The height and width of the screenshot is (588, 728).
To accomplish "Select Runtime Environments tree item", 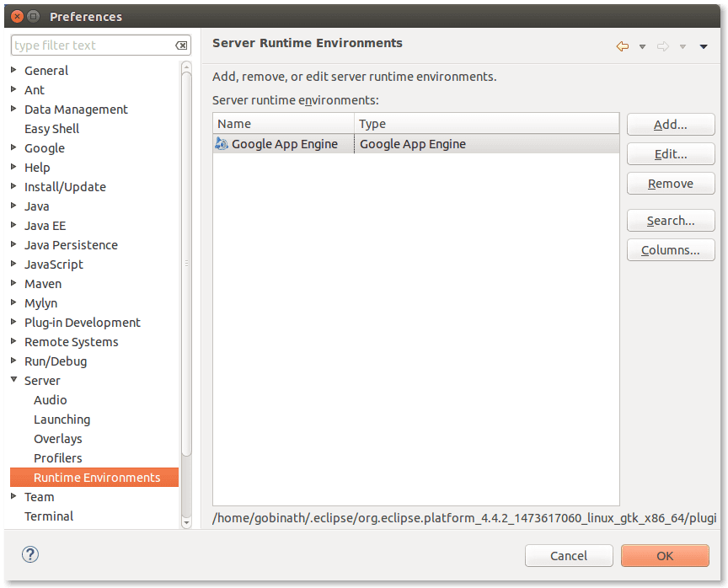I will tap(94, 478).
